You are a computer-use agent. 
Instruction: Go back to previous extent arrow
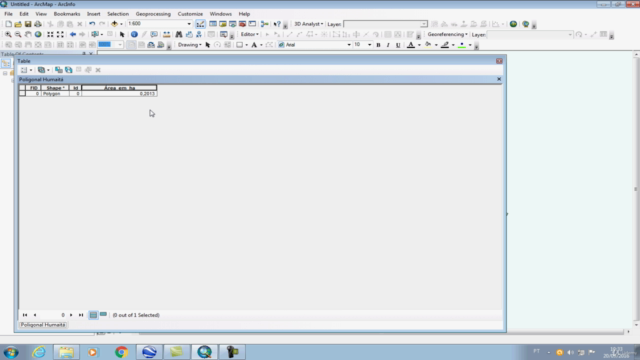73,35
